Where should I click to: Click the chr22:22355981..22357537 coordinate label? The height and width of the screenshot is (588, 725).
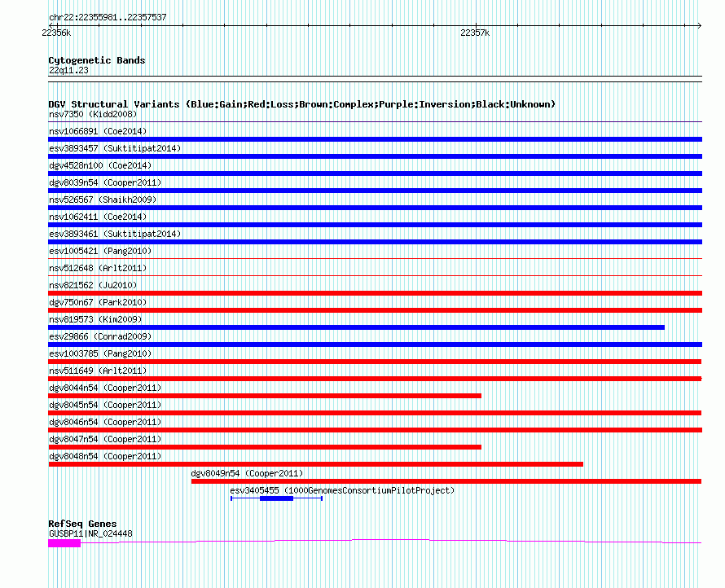(x=108, y=18)
